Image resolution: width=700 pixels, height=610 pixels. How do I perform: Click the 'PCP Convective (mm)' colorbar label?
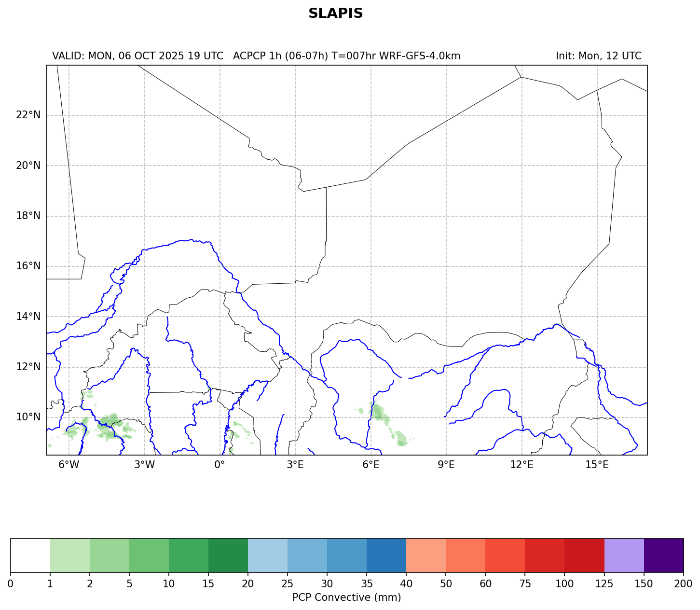pyautogui.click(x=346, y=597)
